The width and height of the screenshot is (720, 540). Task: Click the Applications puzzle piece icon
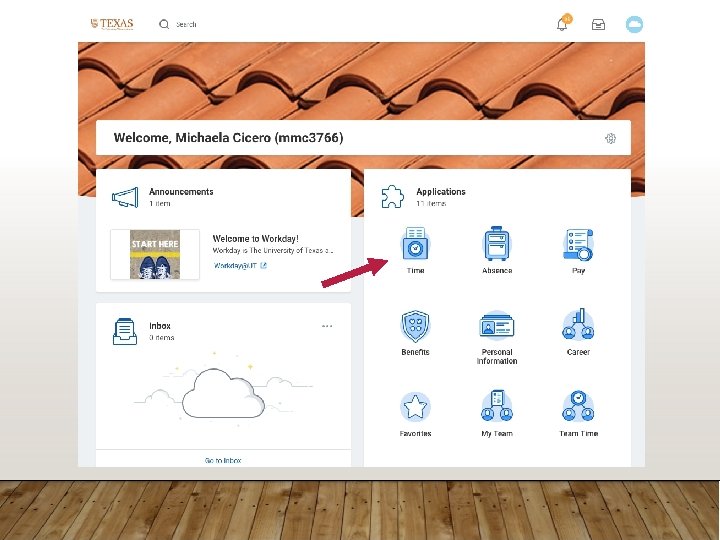[x=393, y=197]
